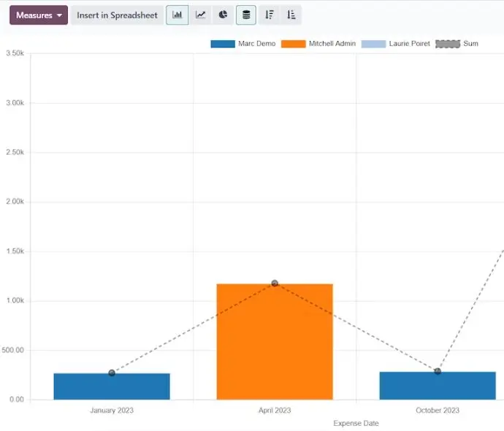Image resolution: width=504 pixels, height=431 pixels.
Task: Click Sum data point above January 2023
Action: click(112, 373)
